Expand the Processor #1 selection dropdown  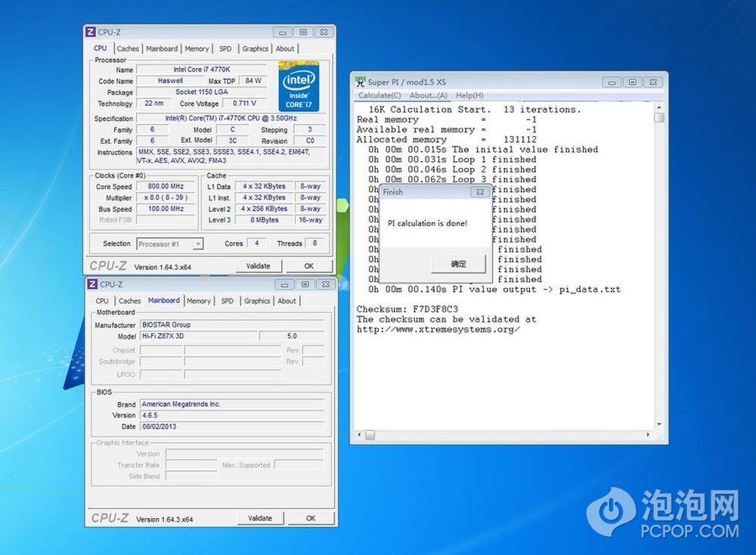[197, 244]
